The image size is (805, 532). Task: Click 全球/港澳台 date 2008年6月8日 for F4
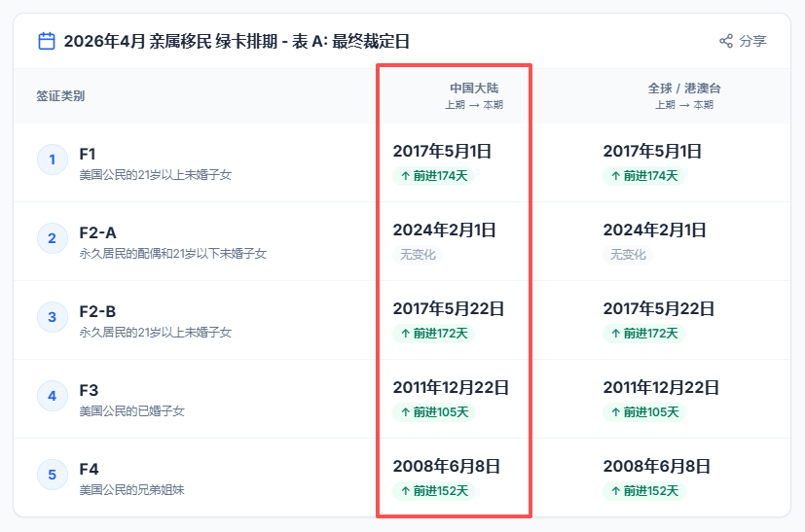657,466
